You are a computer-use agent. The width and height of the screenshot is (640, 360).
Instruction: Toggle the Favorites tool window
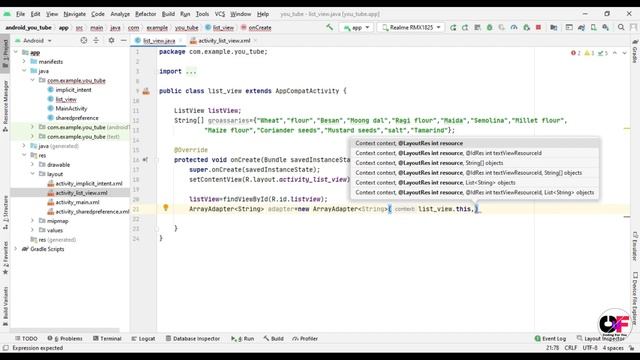pos(5,258)
